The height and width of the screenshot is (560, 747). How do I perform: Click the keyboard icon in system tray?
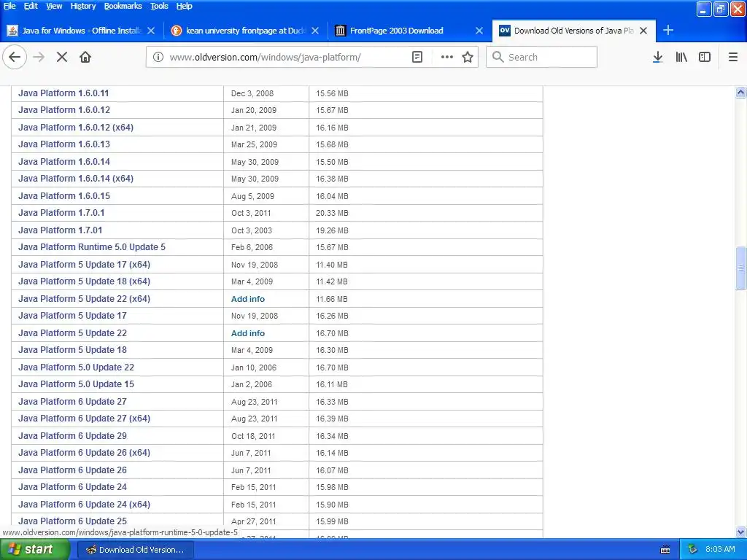click(665, 550)
